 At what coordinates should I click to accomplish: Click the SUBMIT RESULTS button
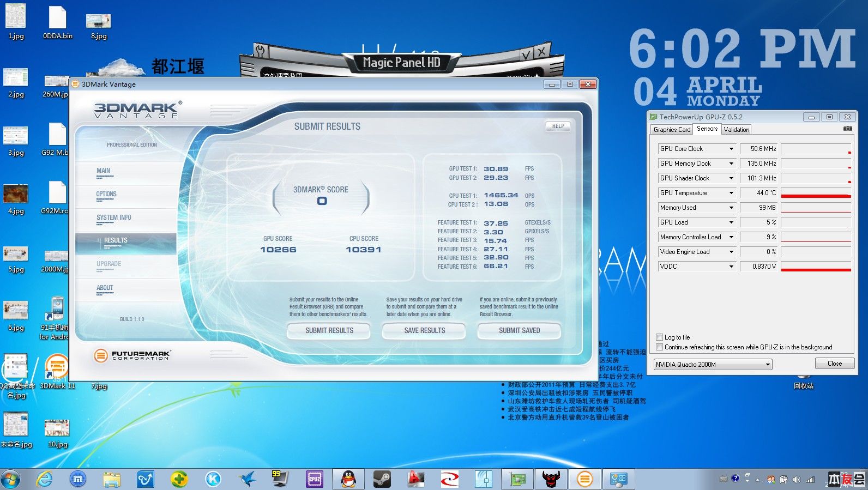pos(329,331)
